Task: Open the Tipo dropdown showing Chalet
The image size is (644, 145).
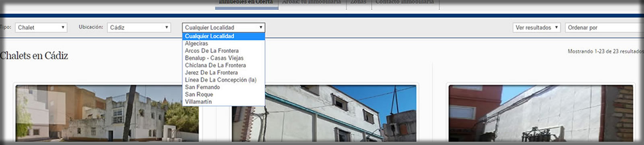Action: pos(41,27)
